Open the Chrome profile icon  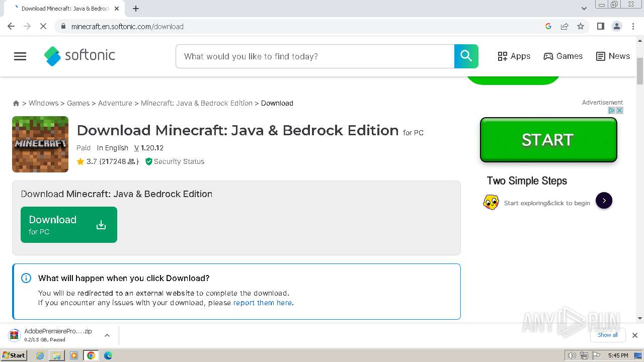(617, 26)
